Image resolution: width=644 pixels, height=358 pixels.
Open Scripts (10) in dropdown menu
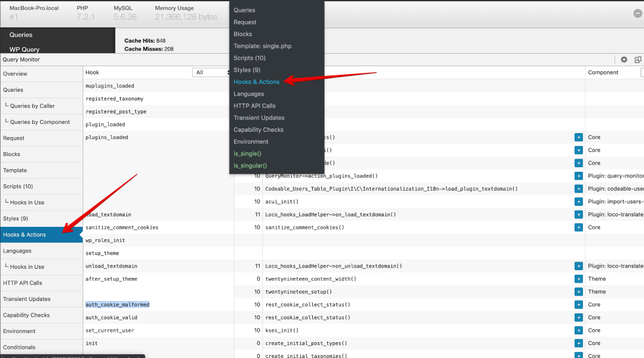click(x=250, y=58)
